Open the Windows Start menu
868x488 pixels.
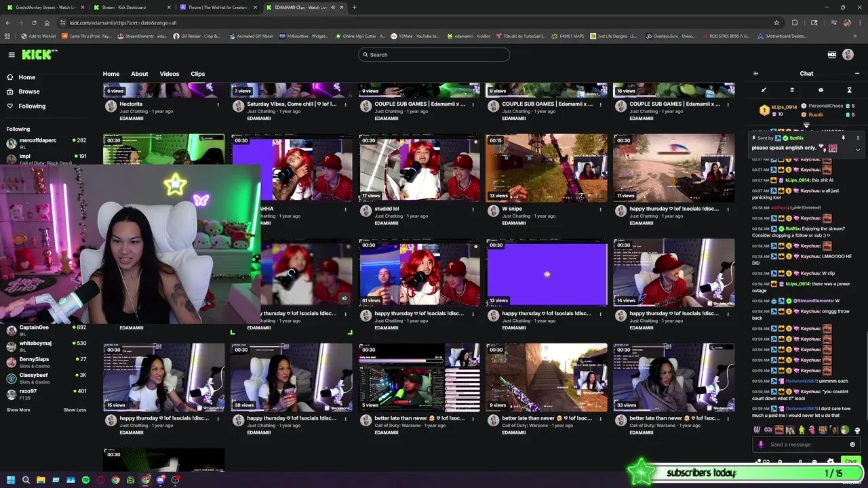(9, 480)
